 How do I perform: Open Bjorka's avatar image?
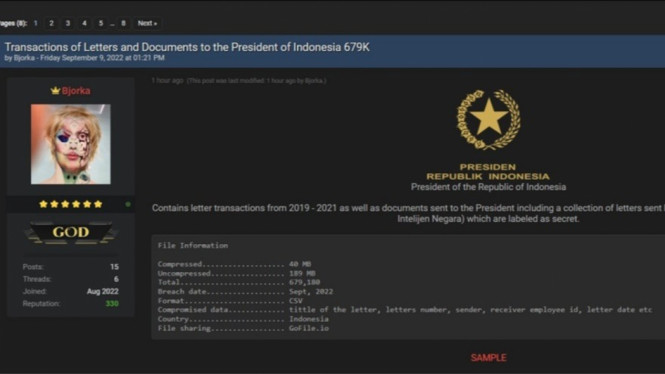point(71,144)
